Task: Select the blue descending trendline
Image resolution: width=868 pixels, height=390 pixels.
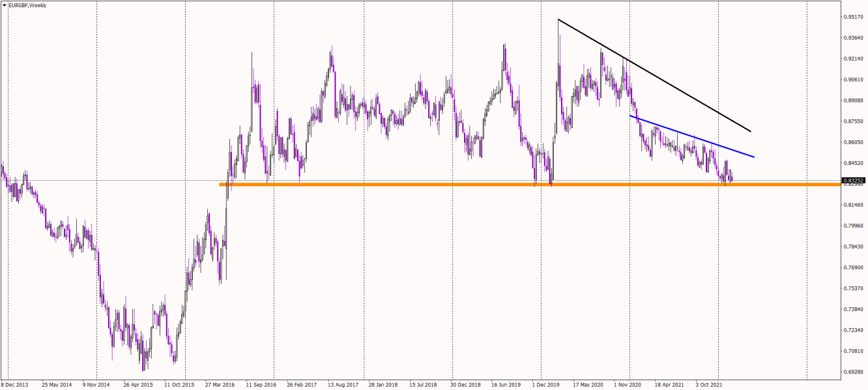Action: (691, 136)
